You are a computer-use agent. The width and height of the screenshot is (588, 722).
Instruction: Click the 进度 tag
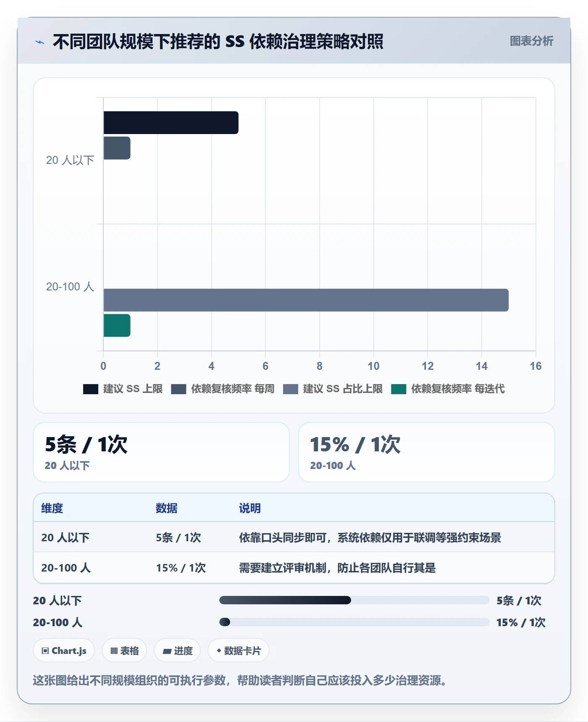[177, 651]
